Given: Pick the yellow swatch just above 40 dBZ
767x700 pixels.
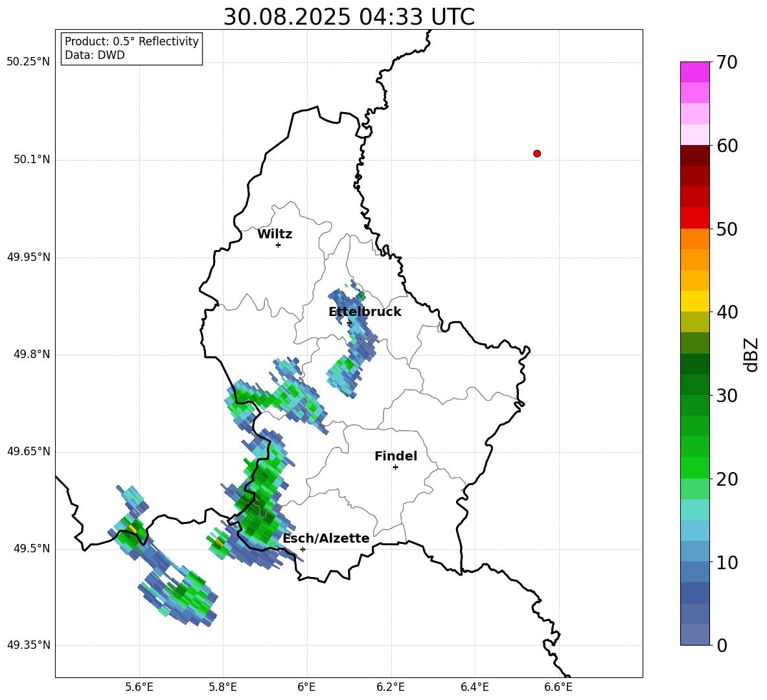Looking at the screenshot, I should click(x=694, y=301).
